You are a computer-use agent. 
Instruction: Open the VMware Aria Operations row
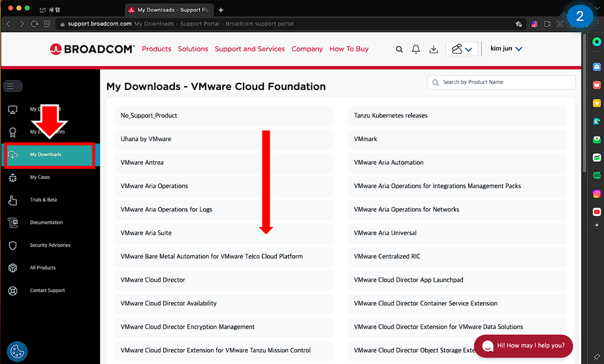click(224, 186)
